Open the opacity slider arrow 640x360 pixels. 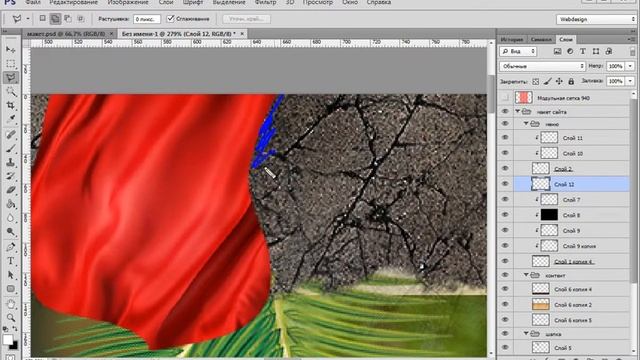point(631,66)
